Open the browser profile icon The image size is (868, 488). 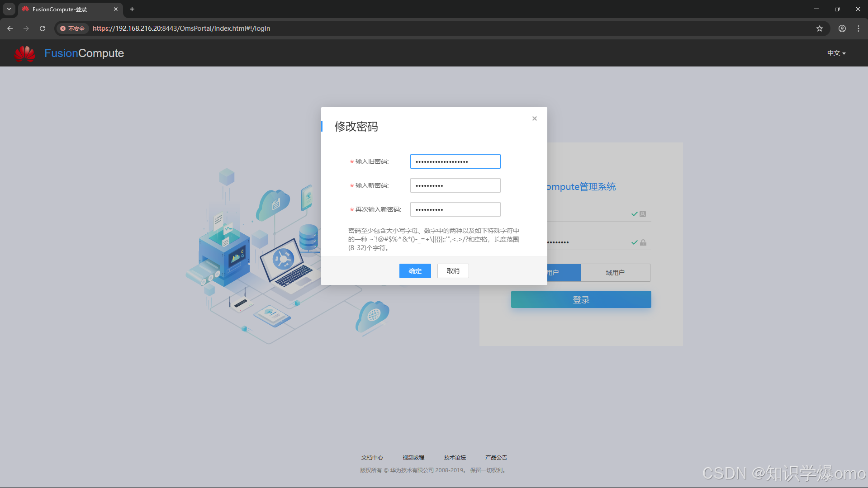pyautogui.click(x=842, y=28)
